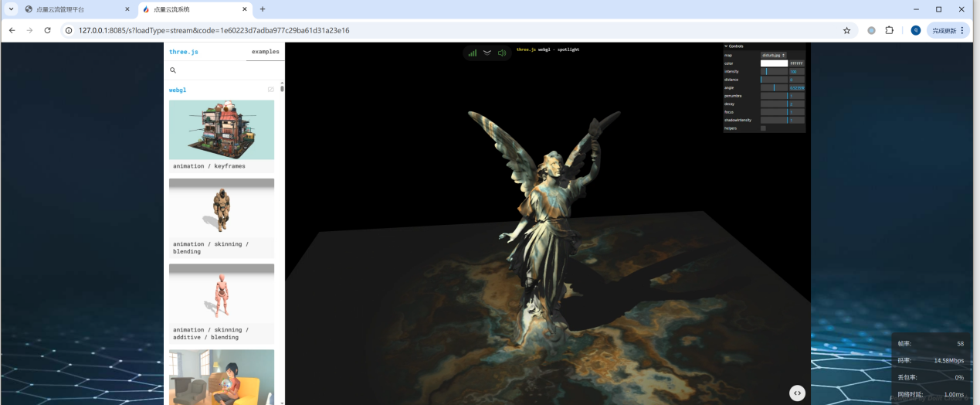The height and width of the screenshot is (405, 980).
Task: Open the map texture dropdown
Action: [773, 55]
